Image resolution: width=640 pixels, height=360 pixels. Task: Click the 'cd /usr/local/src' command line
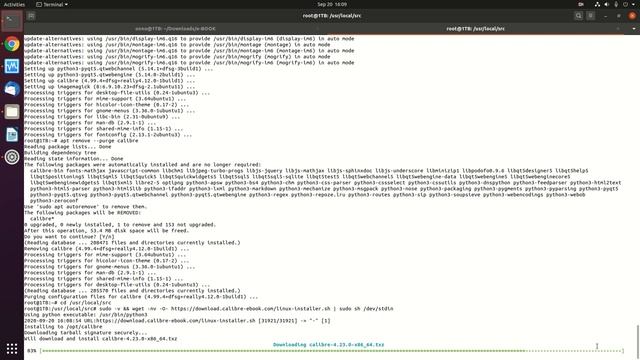[x=67, y=303]
